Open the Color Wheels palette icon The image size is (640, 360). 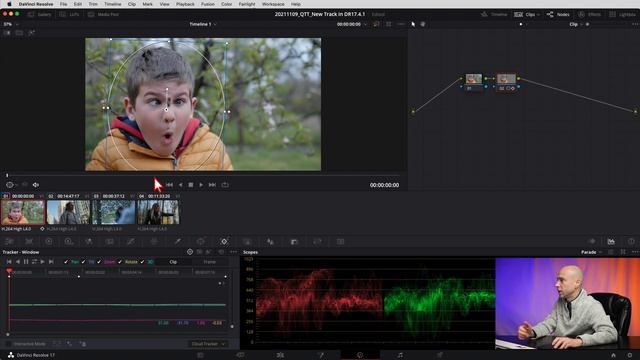49,242
